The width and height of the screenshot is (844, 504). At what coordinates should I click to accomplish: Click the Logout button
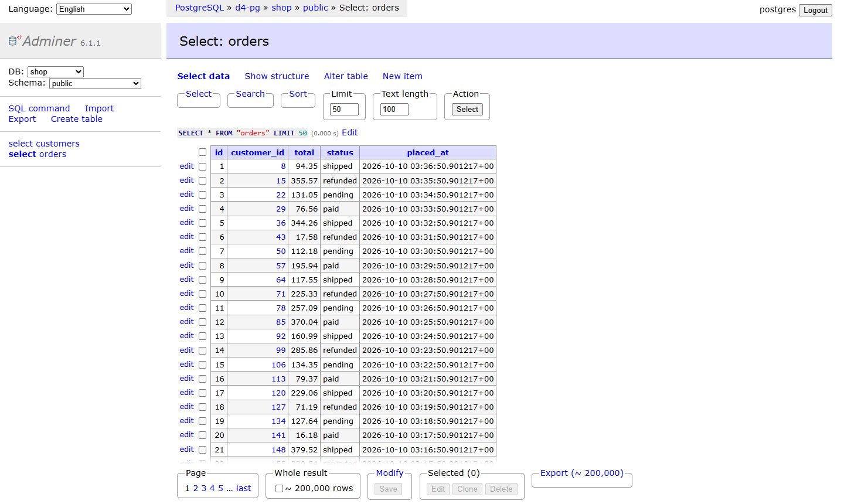(x=815, y=10)
